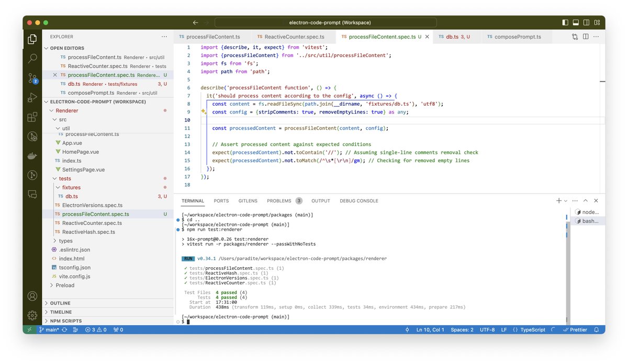
Task: Maximize the panel with the up chevron
Action: point(586,201)
